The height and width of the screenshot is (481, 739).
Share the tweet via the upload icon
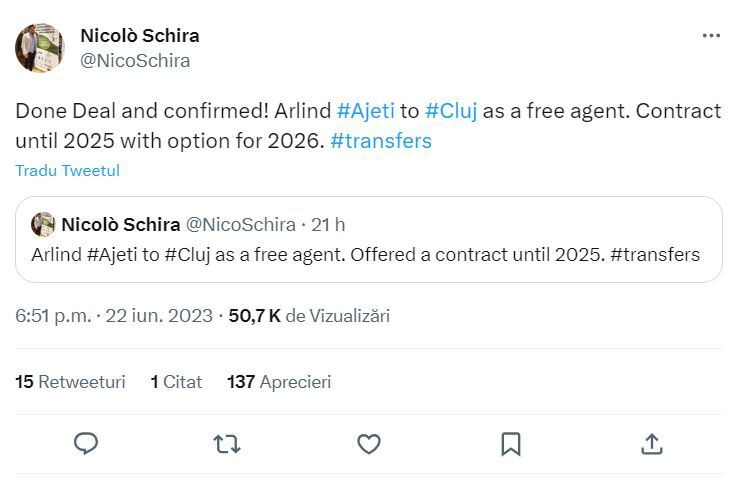(x=651, y=443)
